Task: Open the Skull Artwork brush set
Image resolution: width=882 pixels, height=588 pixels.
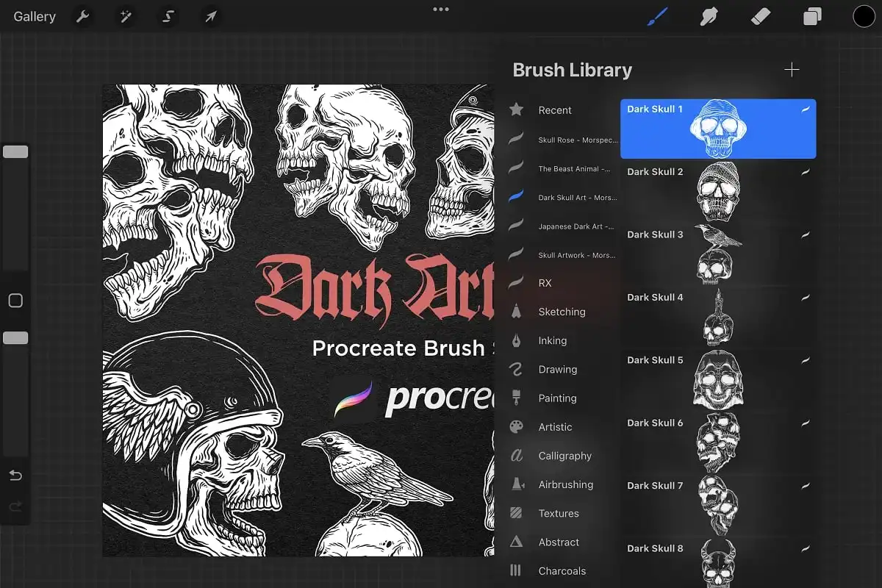Action: (563, 255)
